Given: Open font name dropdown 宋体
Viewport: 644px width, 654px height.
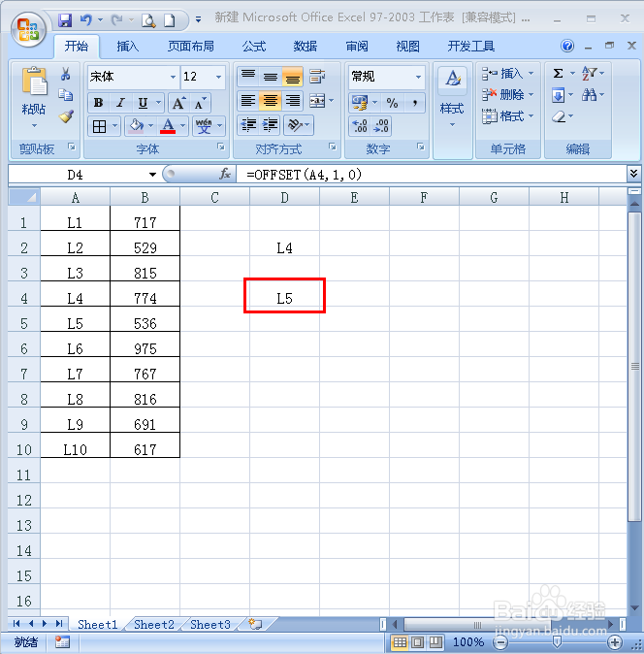Looking at the screenshot, I should [x=173, y=77].
